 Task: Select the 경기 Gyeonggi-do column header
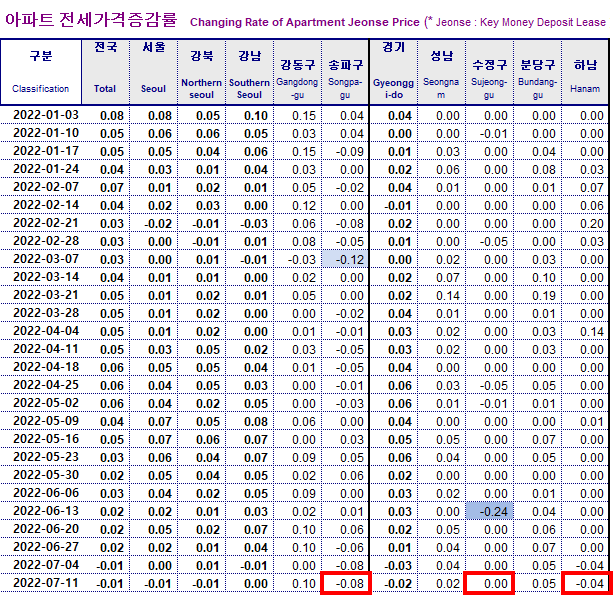click(x=393, y=72)
